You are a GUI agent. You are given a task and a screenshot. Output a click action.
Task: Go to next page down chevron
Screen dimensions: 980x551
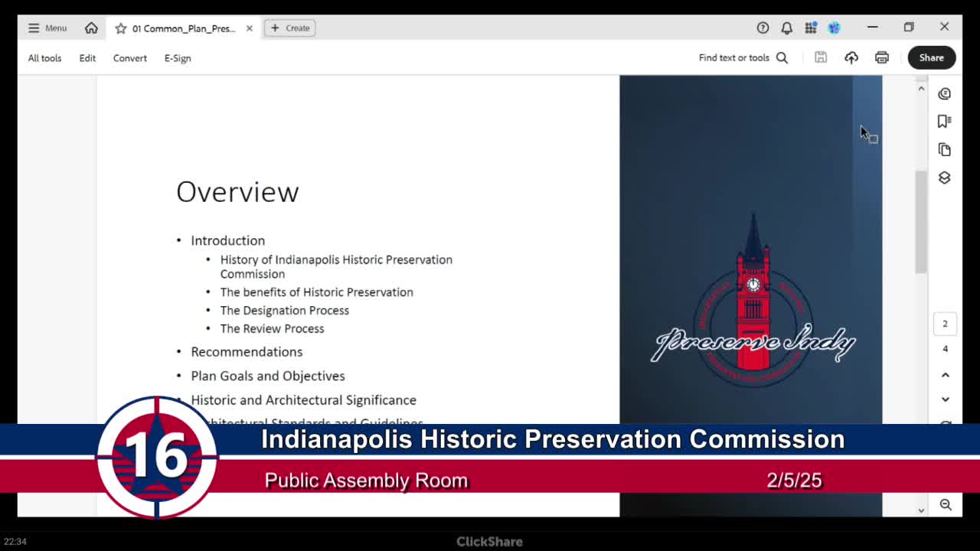tap(946, 399)
